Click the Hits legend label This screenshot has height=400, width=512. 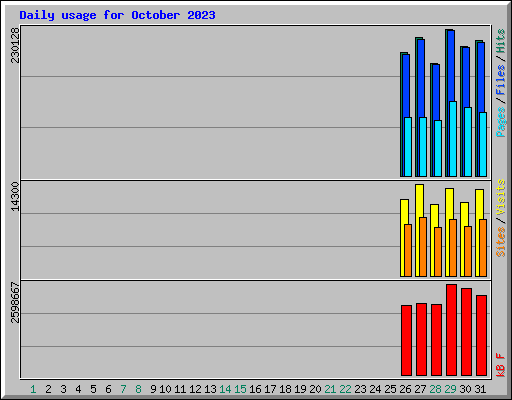(501, 41)
